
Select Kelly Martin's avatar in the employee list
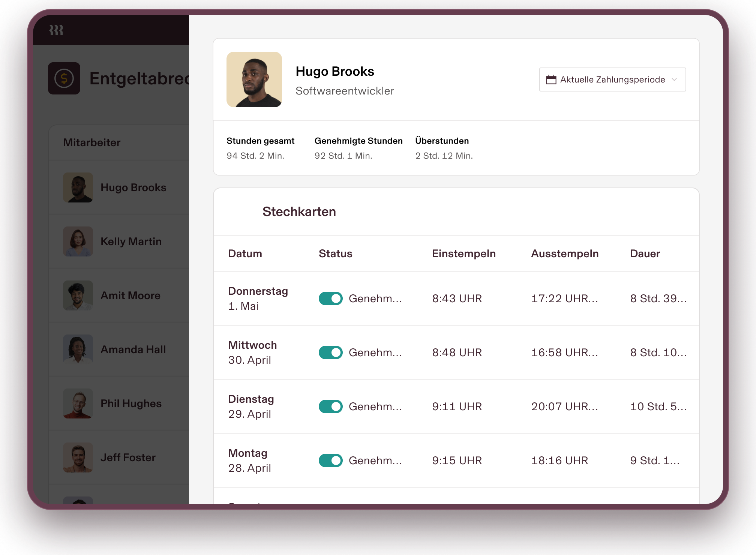pyautogui.click(x=78, y=241)
